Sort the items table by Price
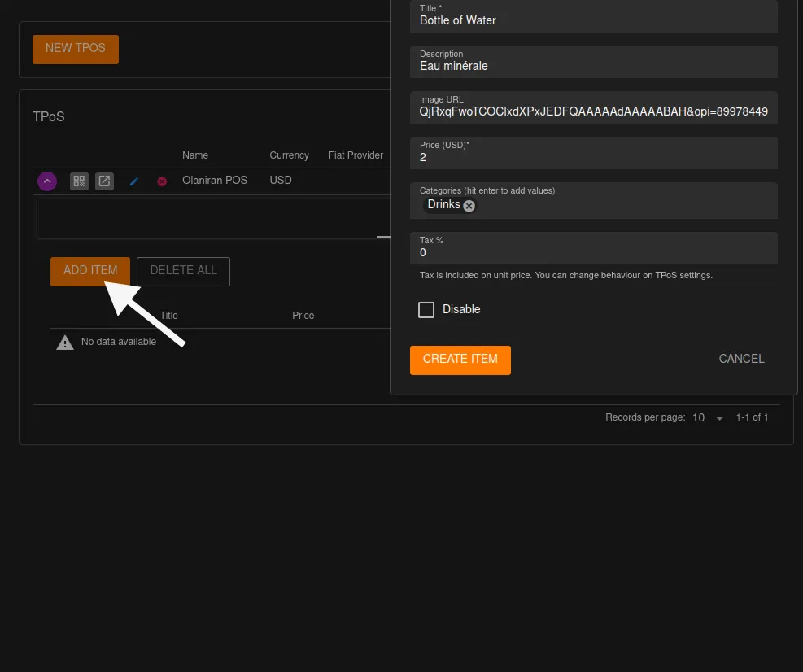Screen dimensions: 803x672 pos(303,316)
